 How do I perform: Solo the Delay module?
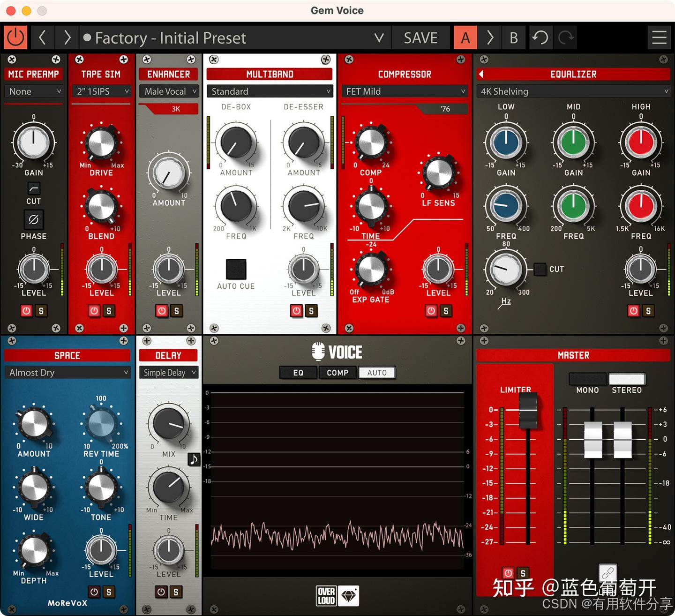click(x=176, y=592)
